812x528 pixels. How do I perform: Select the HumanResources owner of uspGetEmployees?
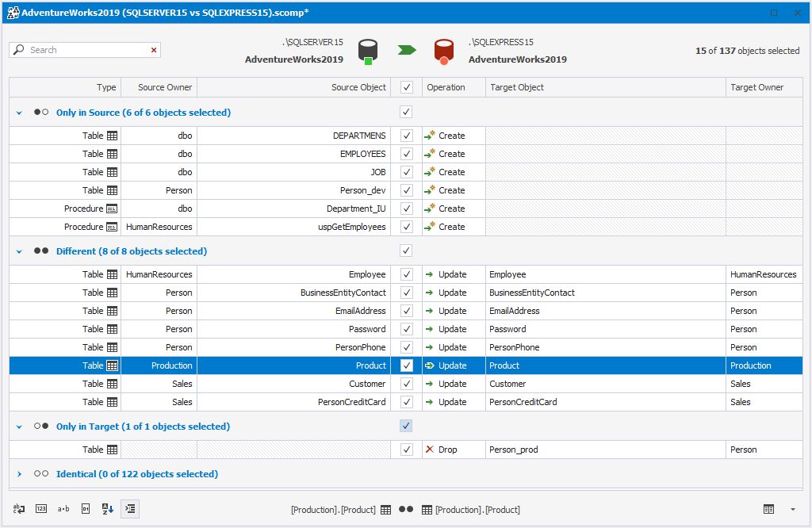click(159, 227)
